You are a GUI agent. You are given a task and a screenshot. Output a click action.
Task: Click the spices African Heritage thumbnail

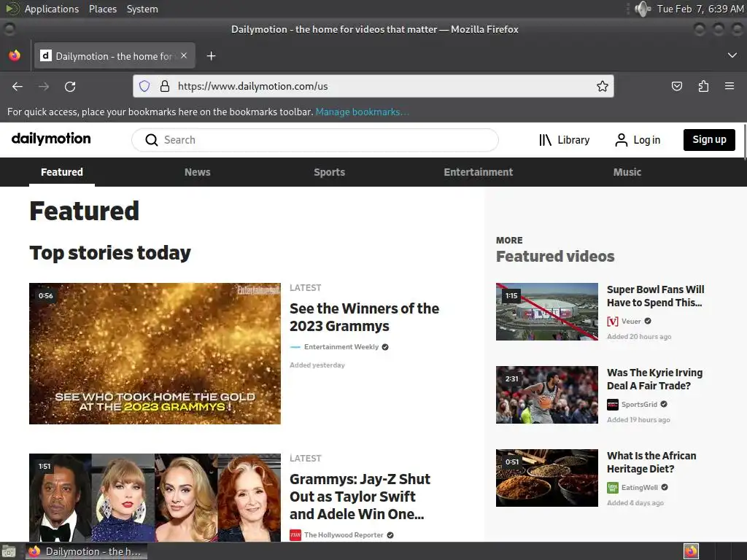(x=546, y=478)
